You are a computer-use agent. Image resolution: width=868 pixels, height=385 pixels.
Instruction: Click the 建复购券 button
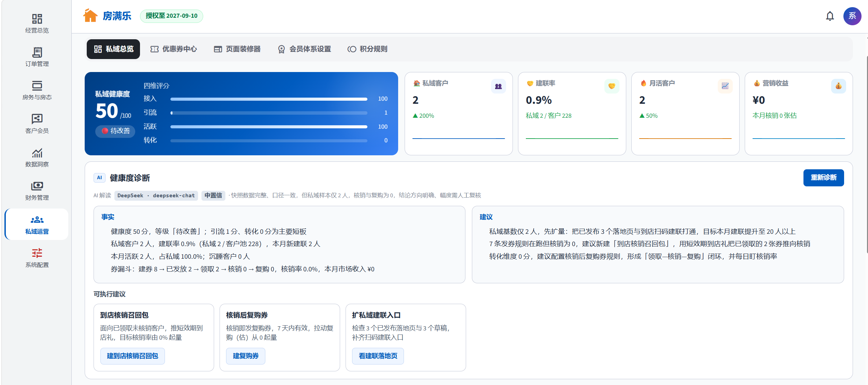[x=246, y=356]
